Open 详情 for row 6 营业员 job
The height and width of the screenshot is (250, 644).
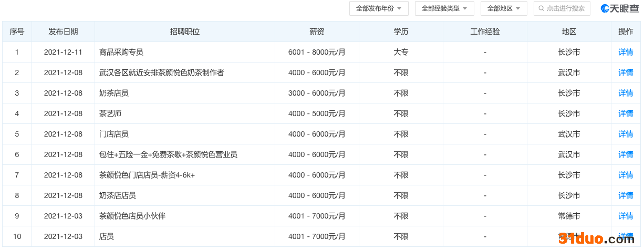coord(625,154)
